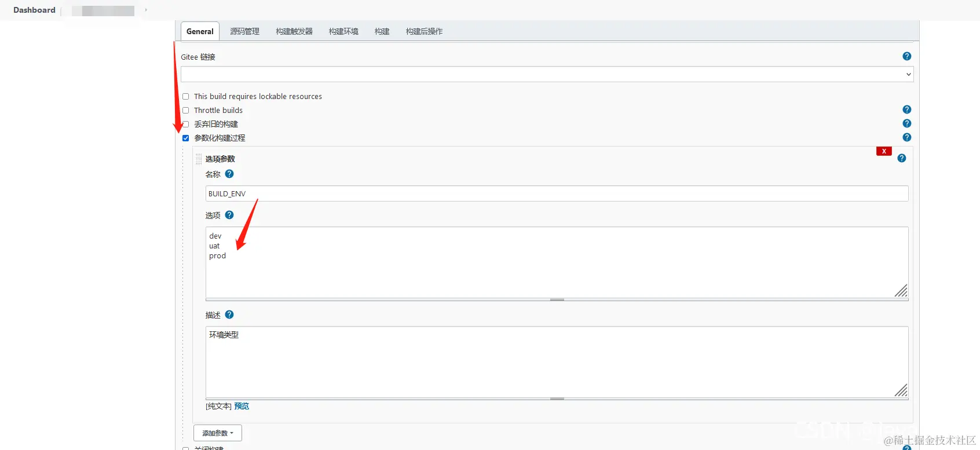Switch to the 构建 tab
The width and height of the screenshot is (980, 450).
coord(382,31)
